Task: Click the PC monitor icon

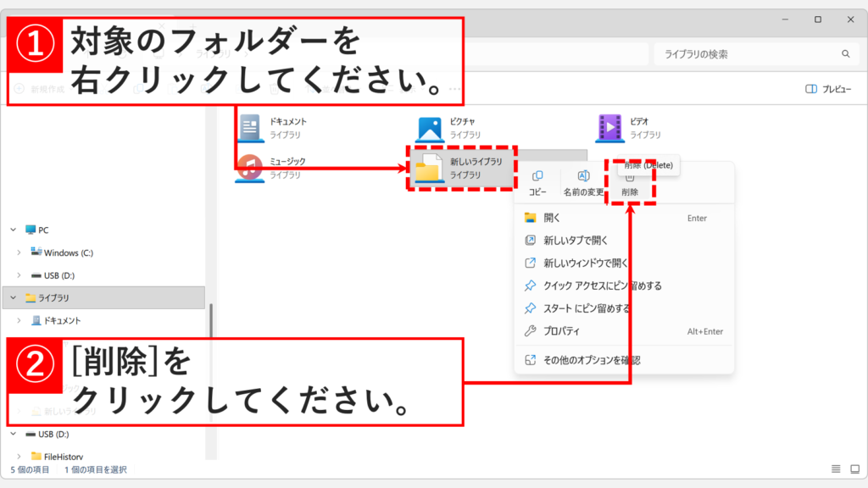Action: [31, 230]
